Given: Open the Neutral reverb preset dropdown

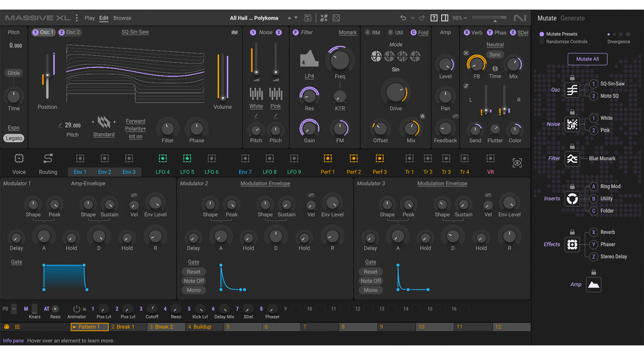Looking at the screenshot, I should click(x=495, y=44).
